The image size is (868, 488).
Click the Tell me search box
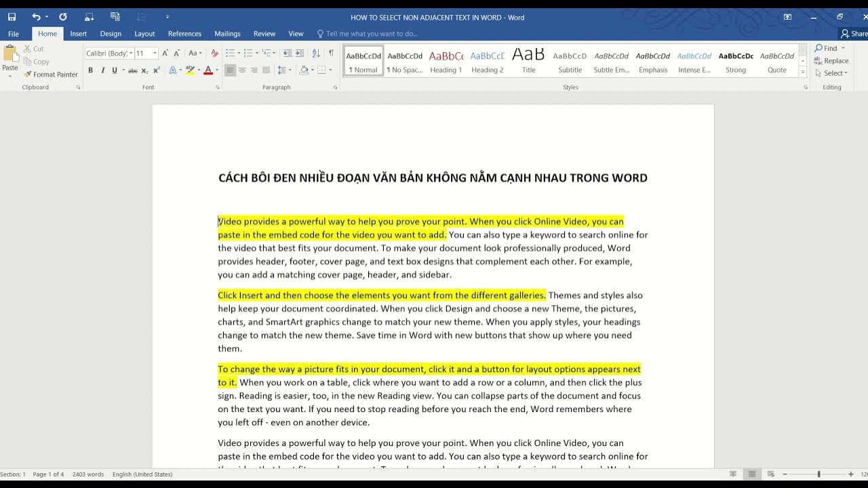367,34
